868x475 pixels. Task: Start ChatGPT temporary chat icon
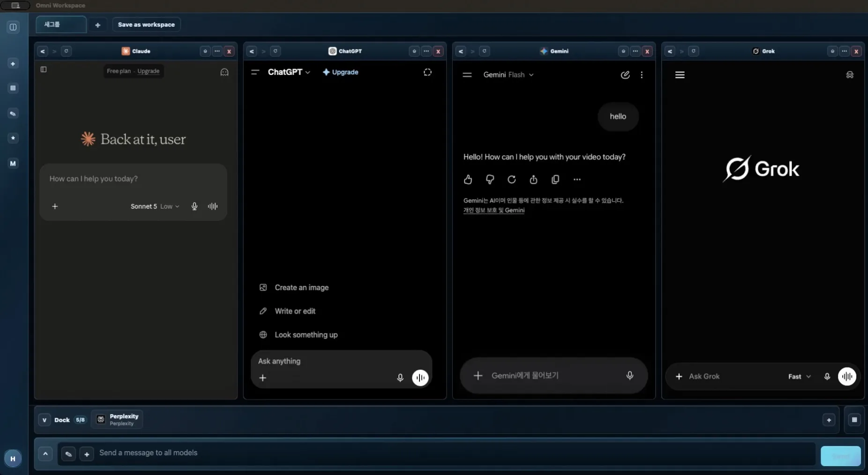(427, 72)
